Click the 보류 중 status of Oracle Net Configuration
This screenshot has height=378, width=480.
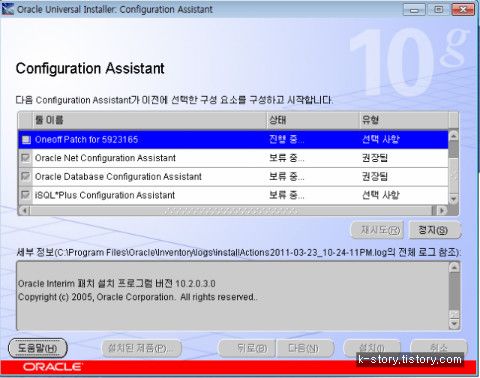(286, 158)
